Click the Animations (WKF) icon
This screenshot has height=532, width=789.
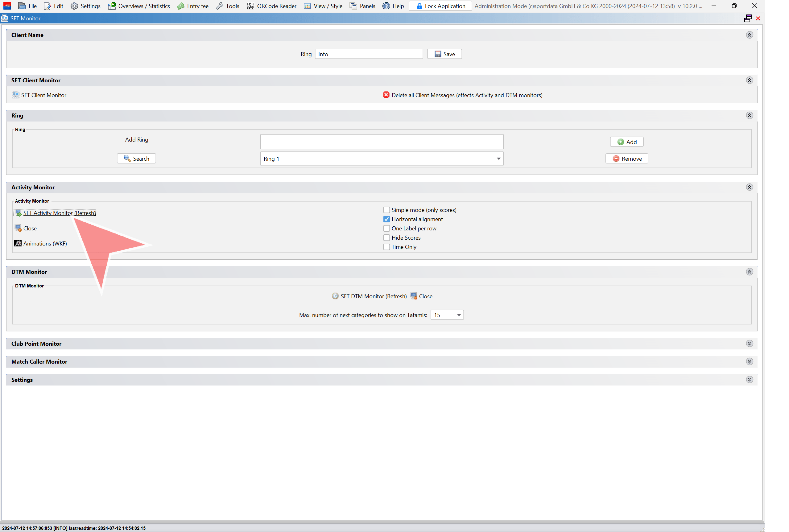click(18, 243)
